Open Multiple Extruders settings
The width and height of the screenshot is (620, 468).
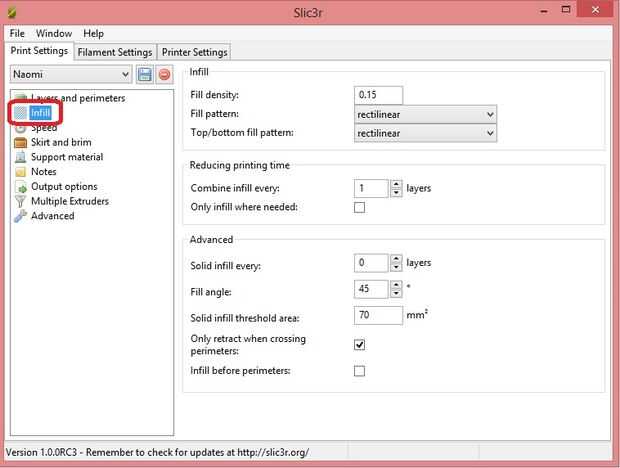tap(70, 201)
